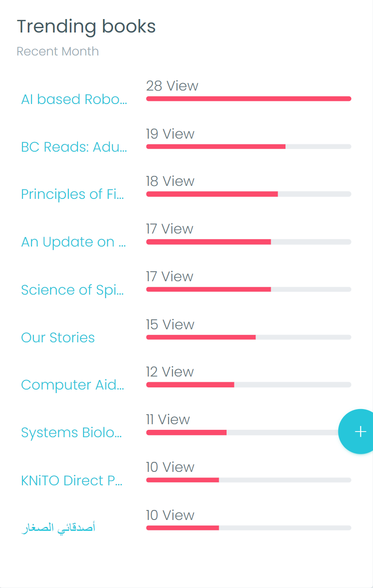
Task: Open the AI based Robo... book link
Action: [x=74, y=99]
